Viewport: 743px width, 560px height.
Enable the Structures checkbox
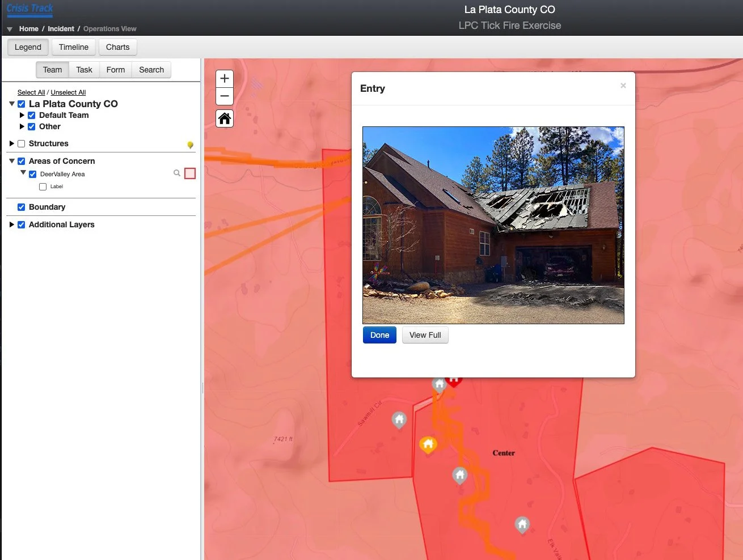[21, 143]
